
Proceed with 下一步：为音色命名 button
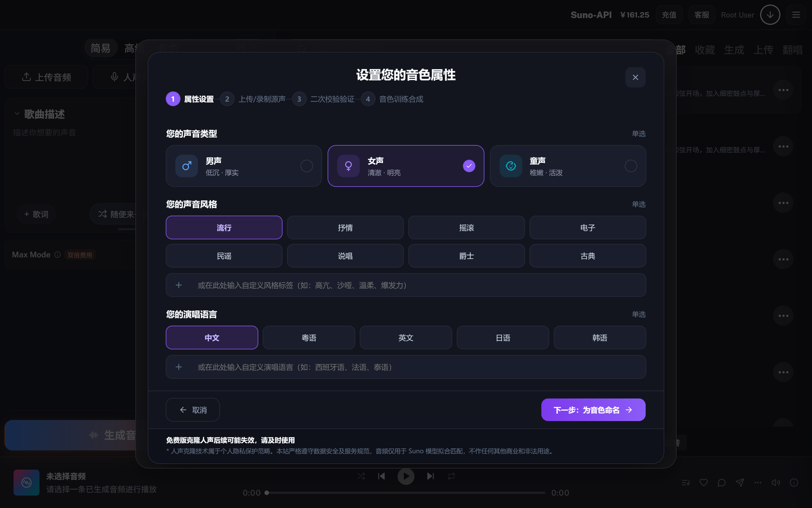pos(593,410)
